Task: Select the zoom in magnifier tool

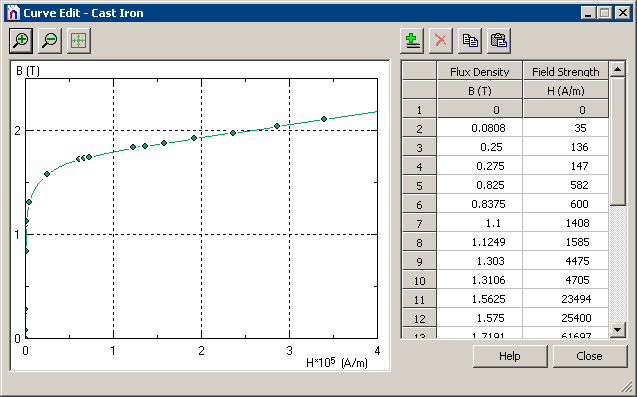Action: pyautogui.click(x=21, y=40)
